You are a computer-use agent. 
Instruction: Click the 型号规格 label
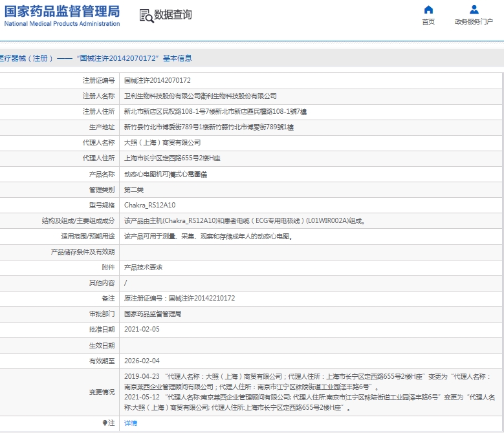coord(102,205)
